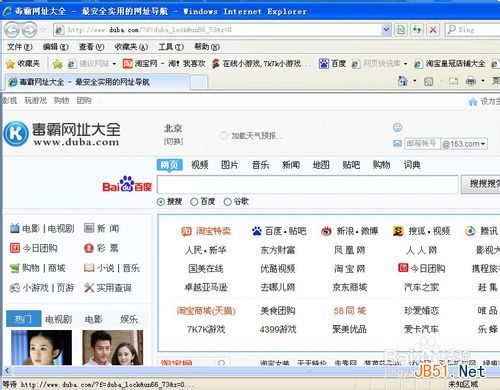Screen dimensions: 500x390
Task: Click in the Baidu search input field
Action: [308, 184]
